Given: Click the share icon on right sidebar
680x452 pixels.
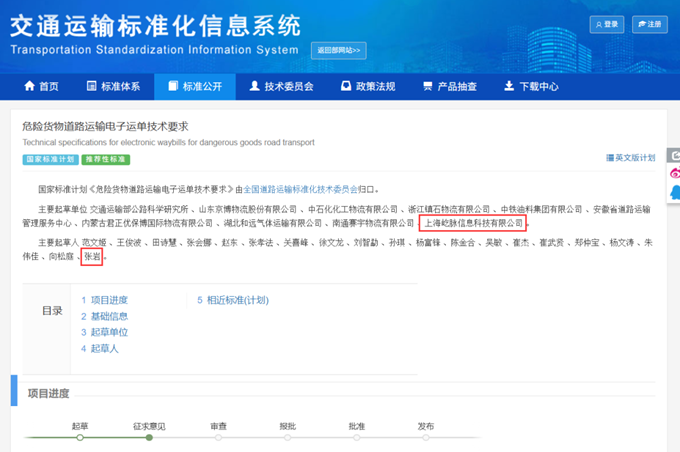Looking at the screenshot, I should 675,155.
